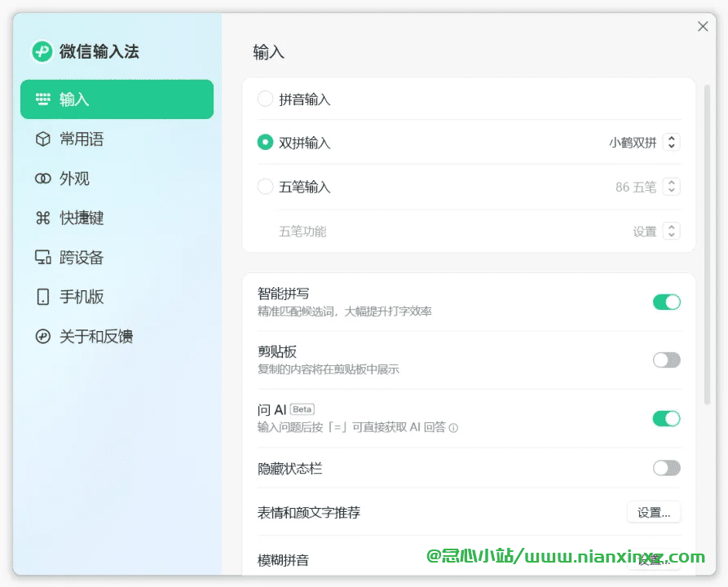Turn off the 智能拼写 toggle
The width and height of the screenshot is (728, 587).
(x=667, y=302)
